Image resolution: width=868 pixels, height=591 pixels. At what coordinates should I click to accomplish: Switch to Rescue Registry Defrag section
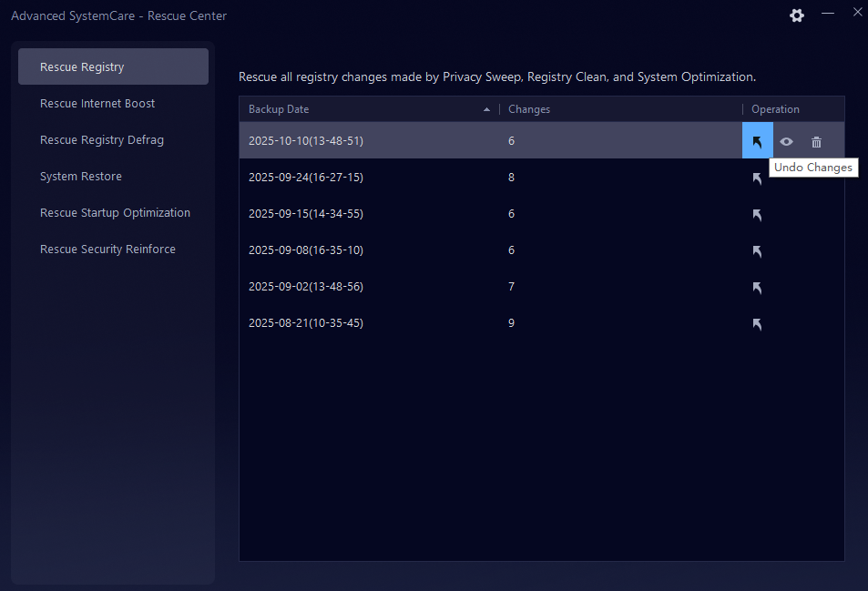pyautogui.click(x=102, y=140)
